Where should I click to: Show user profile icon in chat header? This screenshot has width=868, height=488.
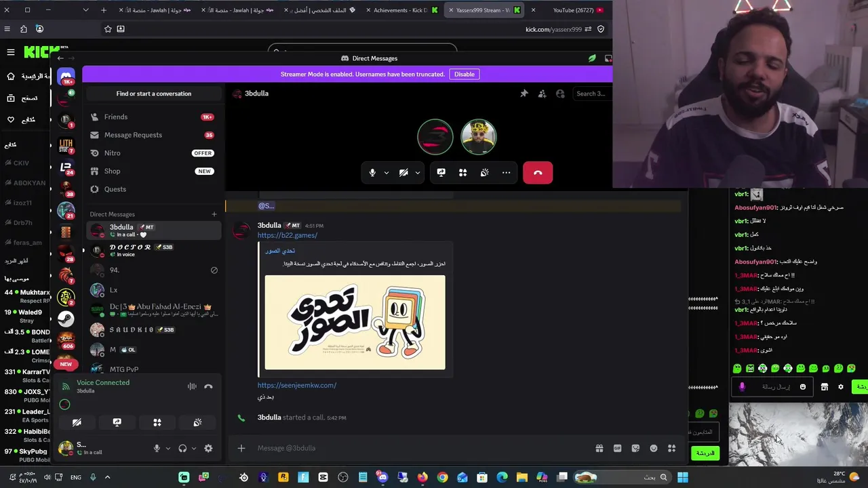(560, 94)
